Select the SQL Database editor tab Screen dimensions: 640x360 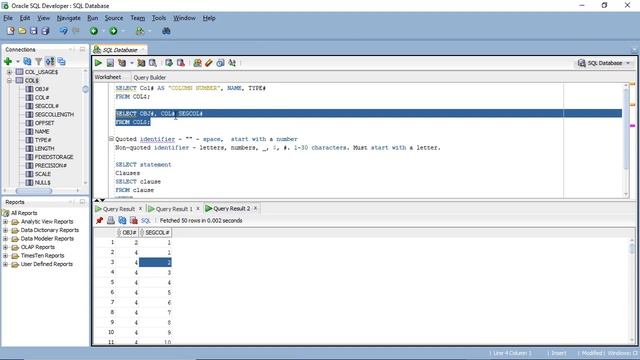(x=120, y=50)
